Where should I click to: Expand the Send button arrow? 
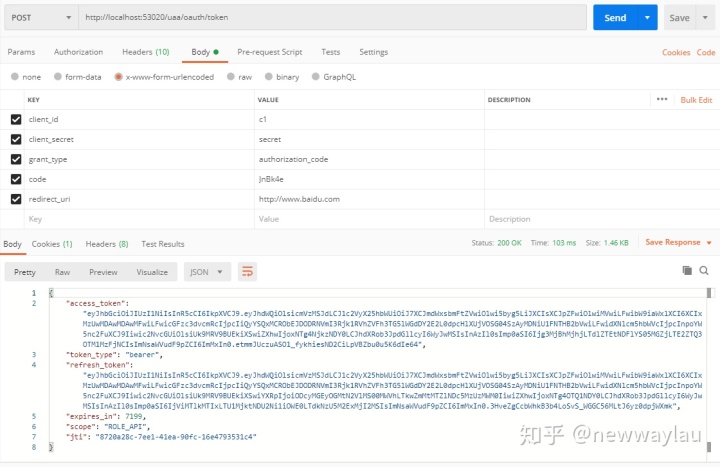point(647,17)
